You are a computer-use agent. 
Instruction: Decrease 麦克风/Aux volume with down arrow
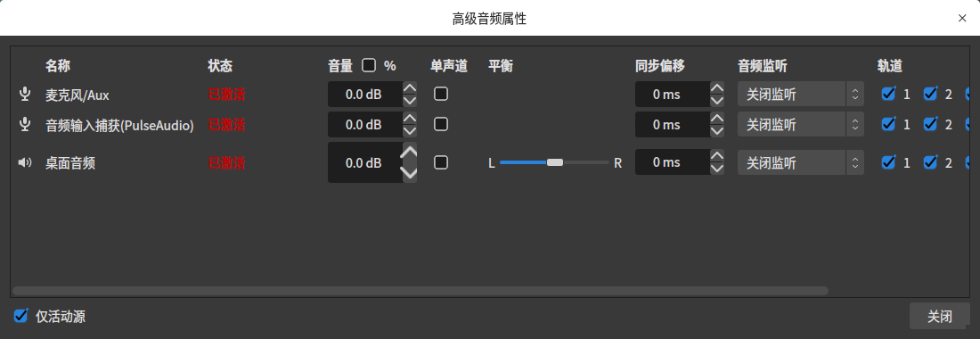410,101
